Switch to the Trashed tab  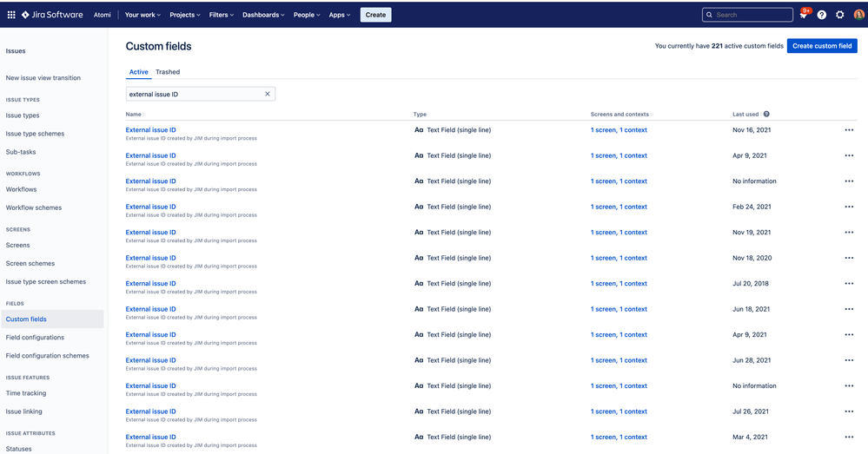168,72
